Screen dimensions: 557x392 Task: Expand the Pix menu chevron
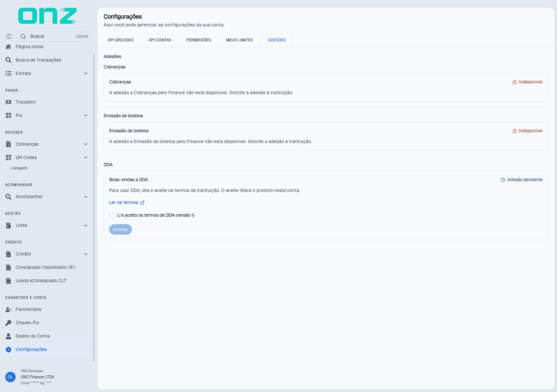click(x=86, y=115)
